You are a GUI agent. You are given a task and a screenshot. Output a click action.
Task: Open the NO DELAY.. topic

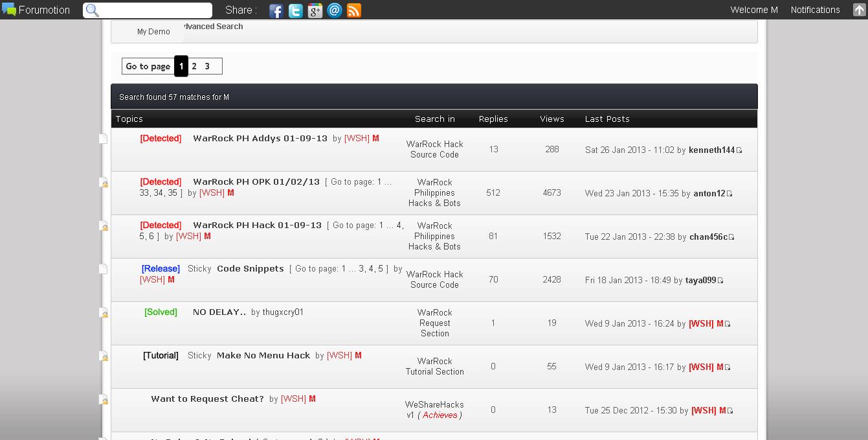pos(219,312)
